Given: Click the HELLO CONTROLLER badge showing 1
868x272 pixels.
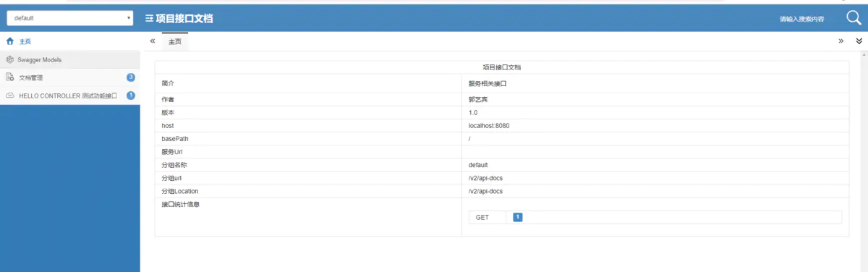Looking at the screenshot, I should tap(131, 95).
